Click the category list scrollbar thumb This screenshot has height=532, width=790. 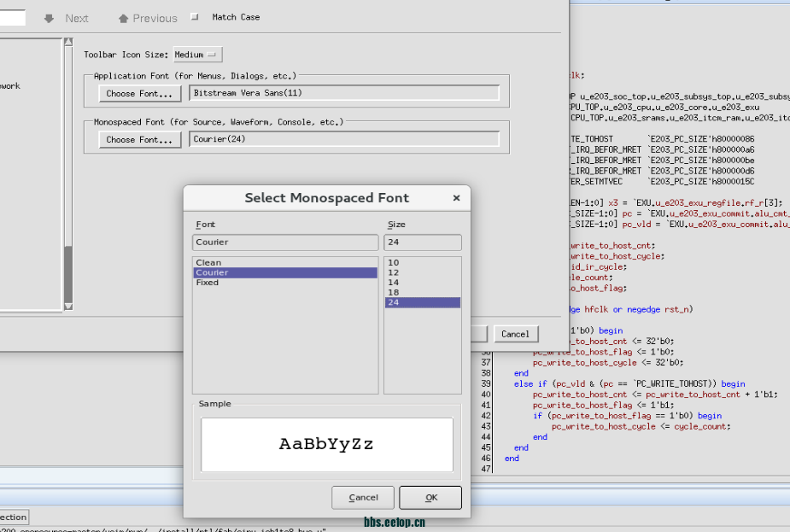pyautogui.click(x=68, y=273)
